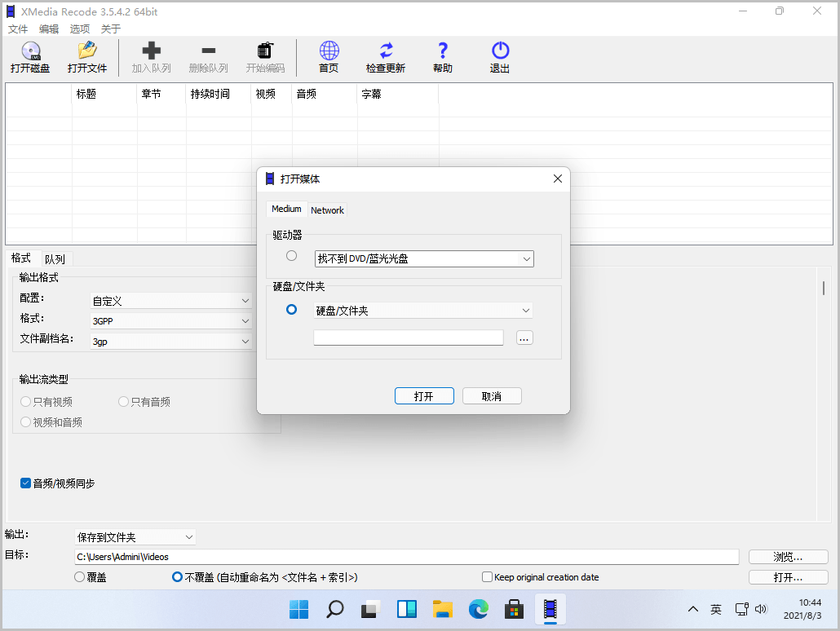Image resolution: width=840 pixels, height=631 pixels.
Task: Click the Exit (退出) power icon
Action: (500, 51)
